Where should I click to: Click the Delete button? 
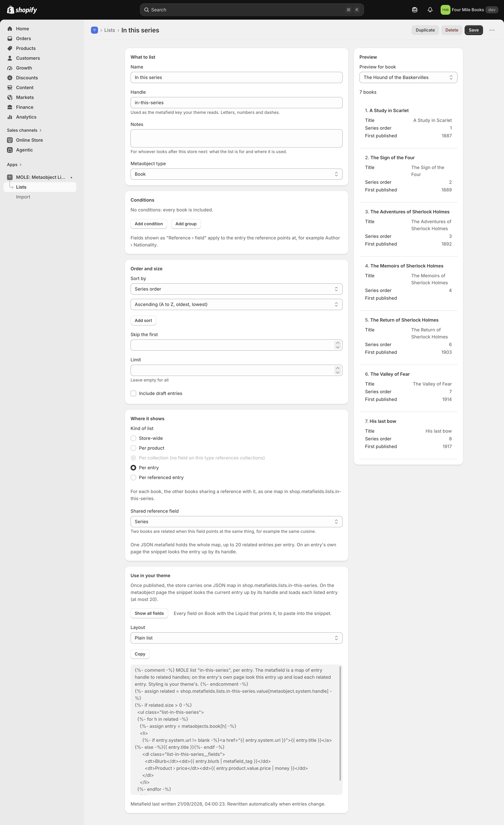451,30
